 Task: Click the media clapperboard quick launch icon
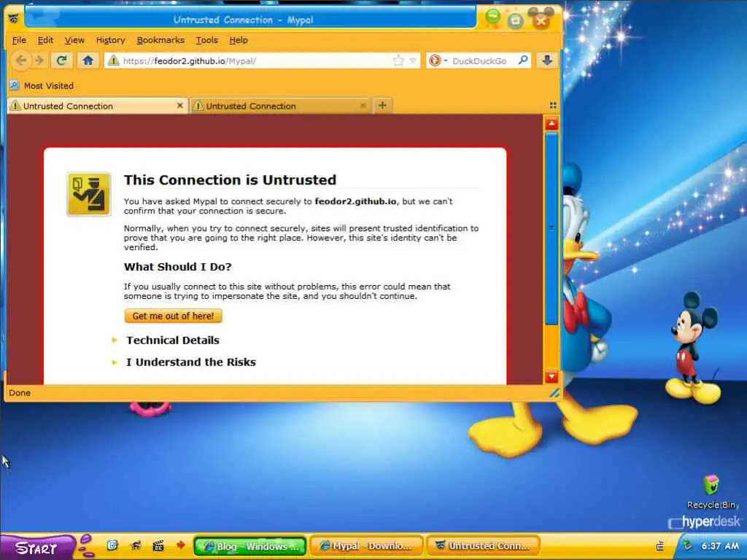click(x=158, y=545)
